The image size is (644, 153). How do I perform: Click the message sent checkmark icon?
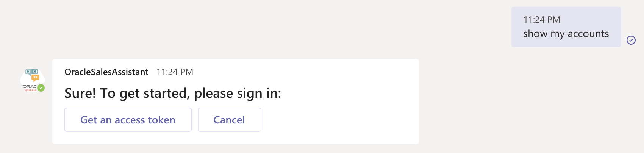(631, 40)
